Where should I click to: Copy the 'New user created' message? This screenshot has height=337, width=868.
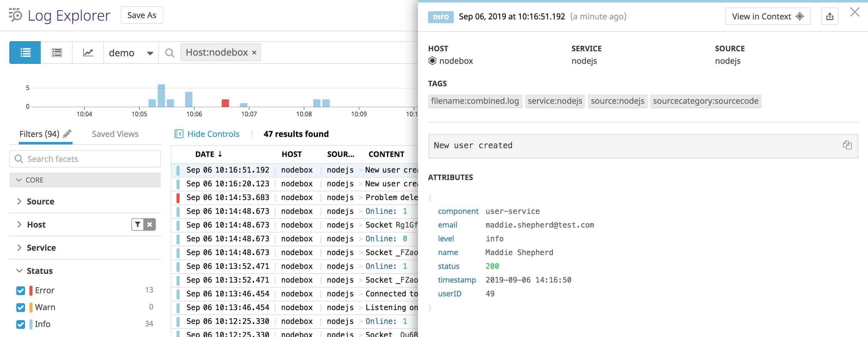(x=847, y=145)
